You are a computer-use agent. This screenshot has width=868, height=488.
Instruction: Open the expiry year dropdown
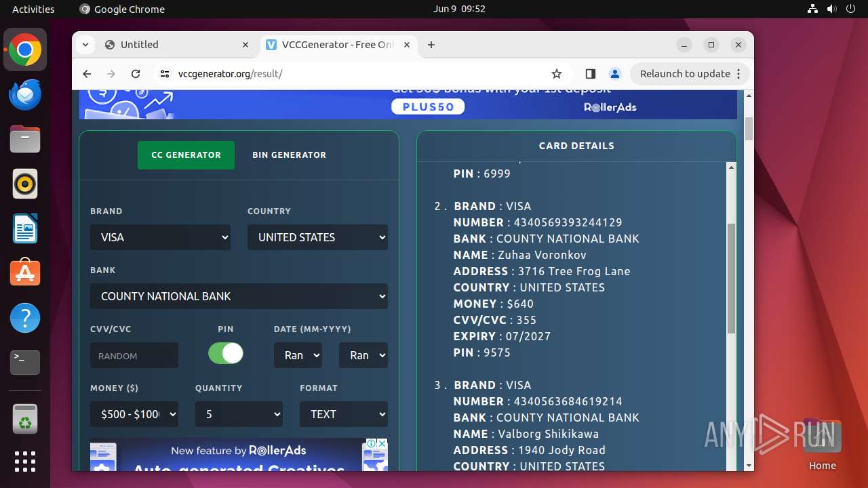[x=363, y=355]
